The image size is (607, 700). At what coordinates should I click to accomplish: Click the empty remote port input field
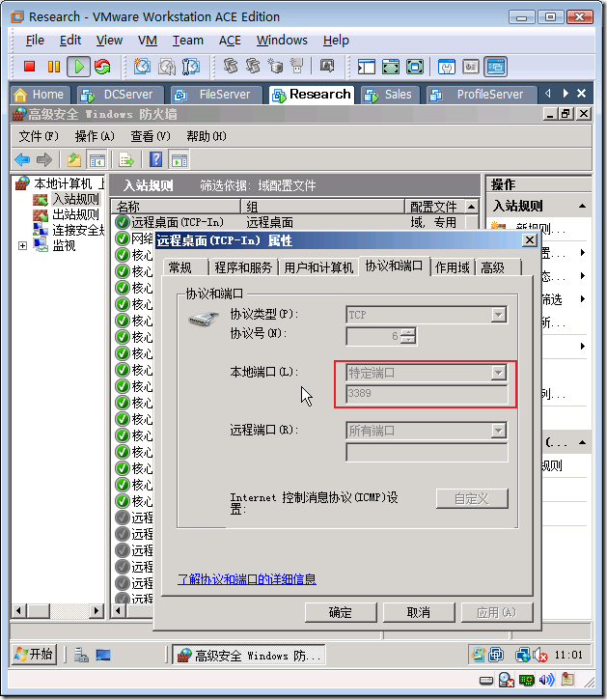tap(427, 452)
